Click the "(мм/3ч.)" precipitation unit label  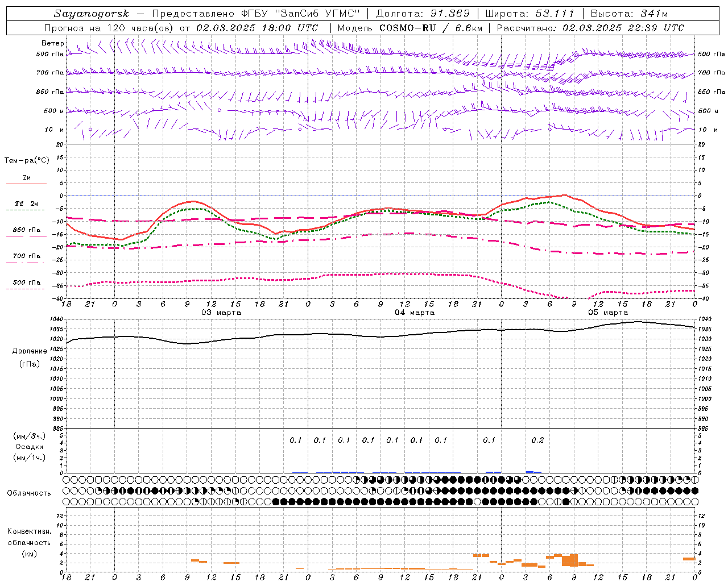30,436
